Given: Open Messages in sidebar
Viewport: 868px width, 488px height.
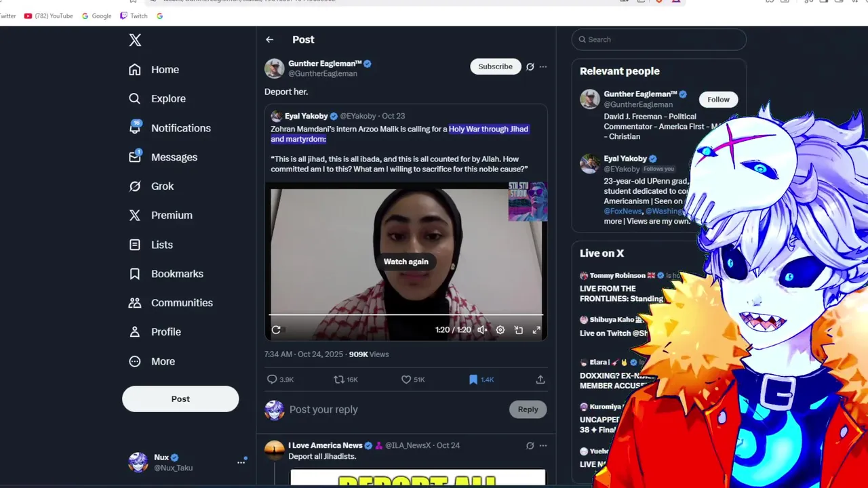Looking at the screenshot, I should point(163,157).
